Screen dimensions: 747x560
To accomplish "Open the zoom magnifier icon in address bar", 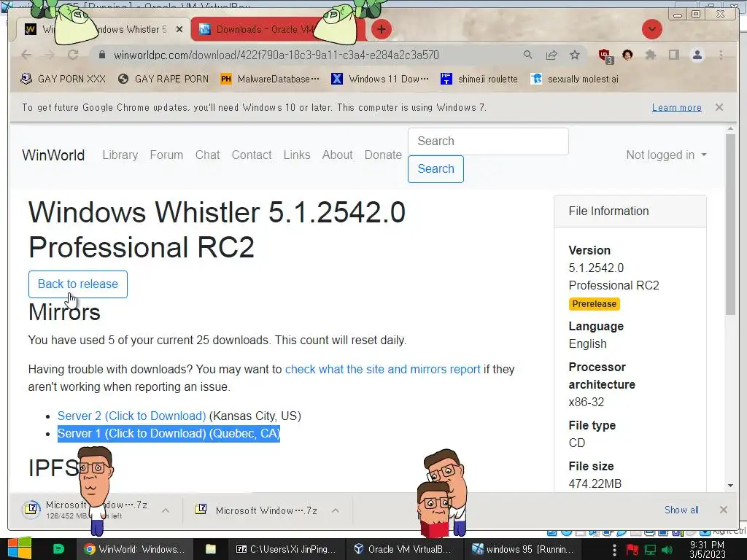I will [528, 55].
